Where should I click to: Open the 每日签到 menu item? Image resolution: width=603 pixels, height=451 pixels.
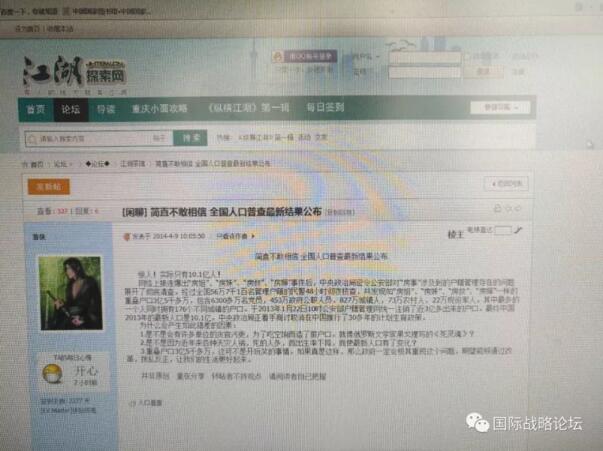(324, 107)
